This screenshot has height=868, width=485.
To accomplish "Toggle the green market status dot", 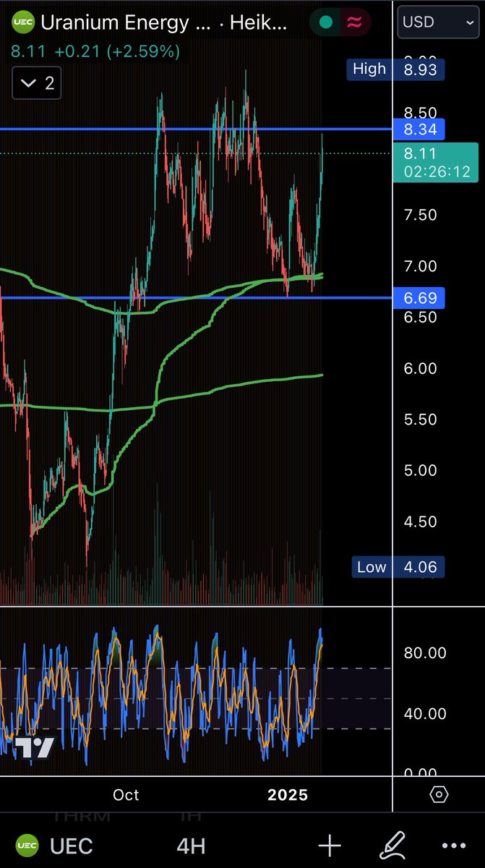I will (x=326, y=22).
